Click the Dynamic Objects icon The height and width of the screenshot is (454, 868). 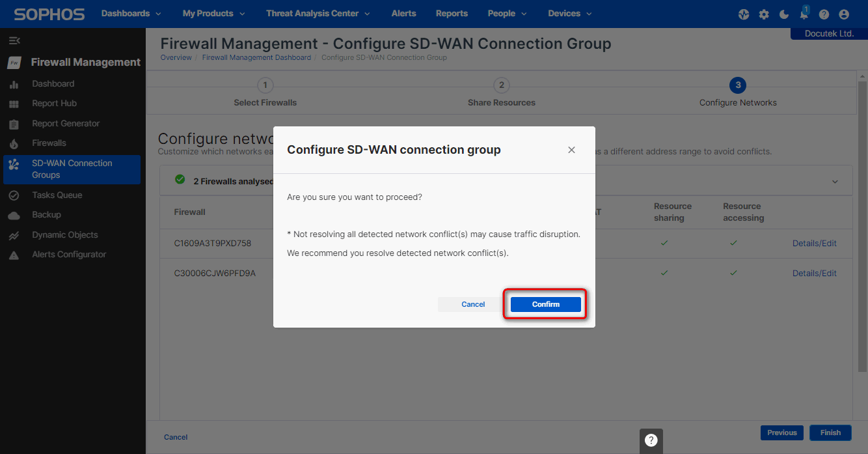(x=14, y=235)
